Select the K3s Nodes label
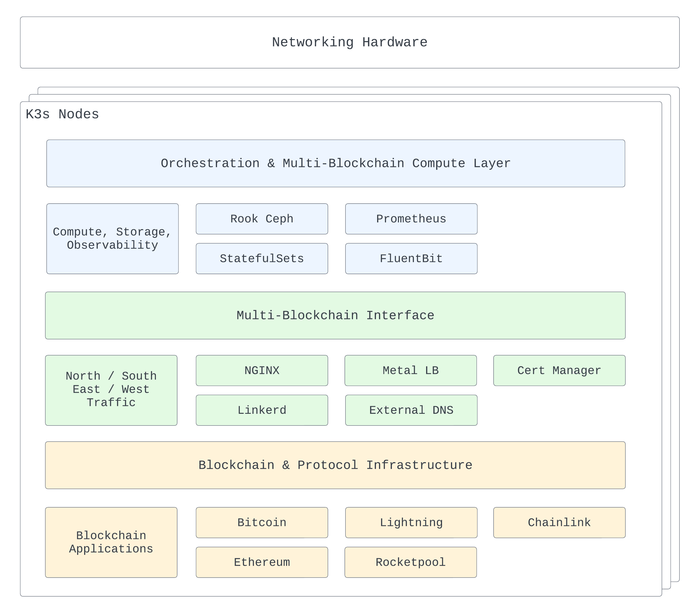The width and height of the screenshot is (694, 616). click(63, 114)
